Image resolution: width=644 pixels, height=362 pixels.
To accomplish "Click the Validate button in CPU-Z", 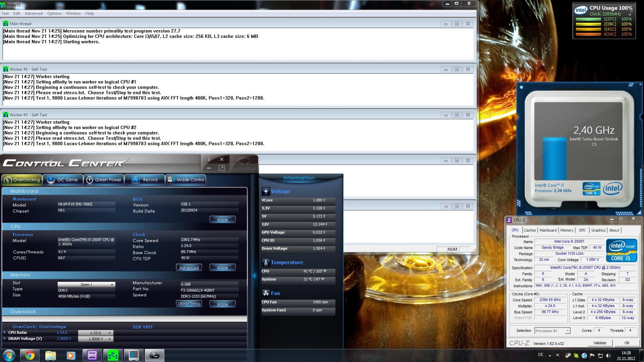I will pyautogui.click(x=600, y=343).
